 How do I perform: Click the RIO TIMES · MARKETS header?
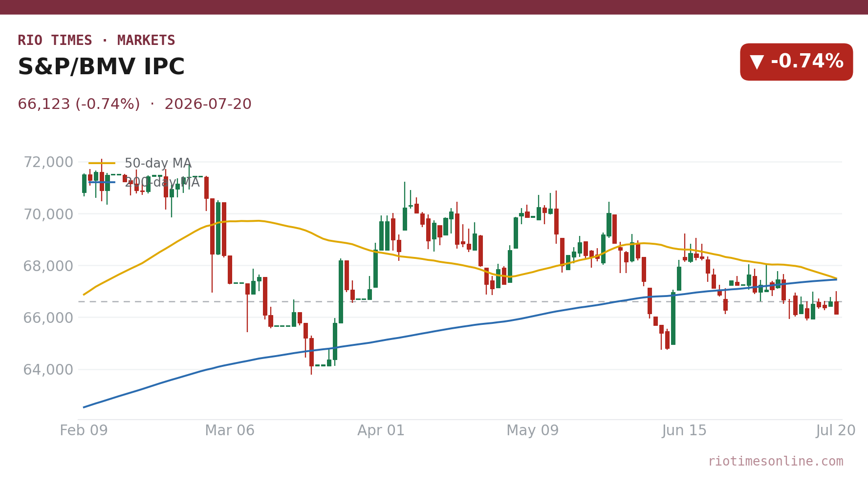pos(96,41)
